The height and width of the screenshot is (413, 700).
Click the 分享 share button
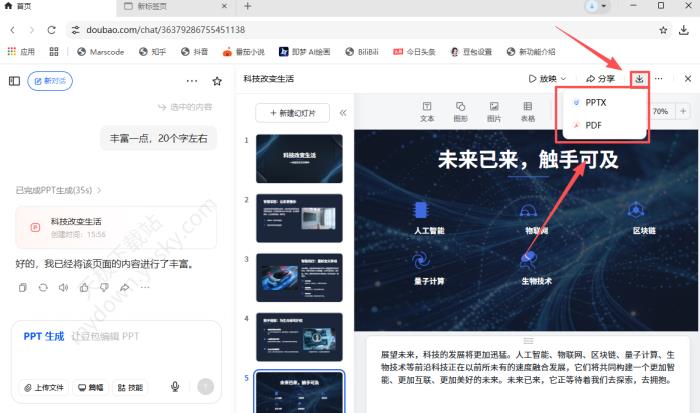coord(600,79)
